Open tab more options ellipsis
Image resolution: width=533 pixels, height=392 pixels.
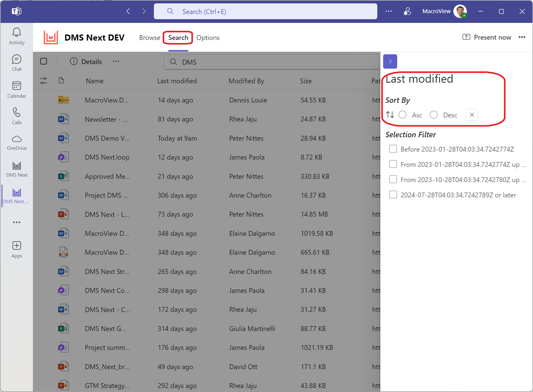522,37
